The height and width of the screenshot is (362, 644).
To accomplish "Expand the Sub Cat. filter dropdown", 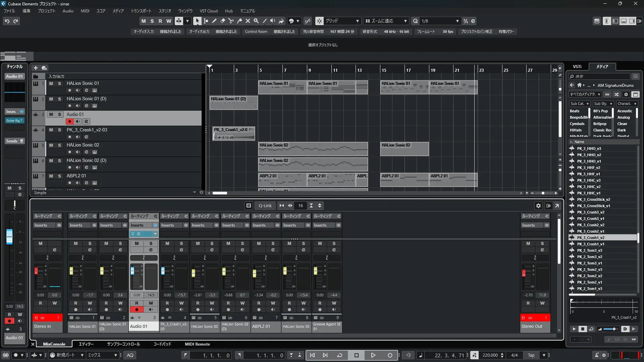I will (579, 104).
